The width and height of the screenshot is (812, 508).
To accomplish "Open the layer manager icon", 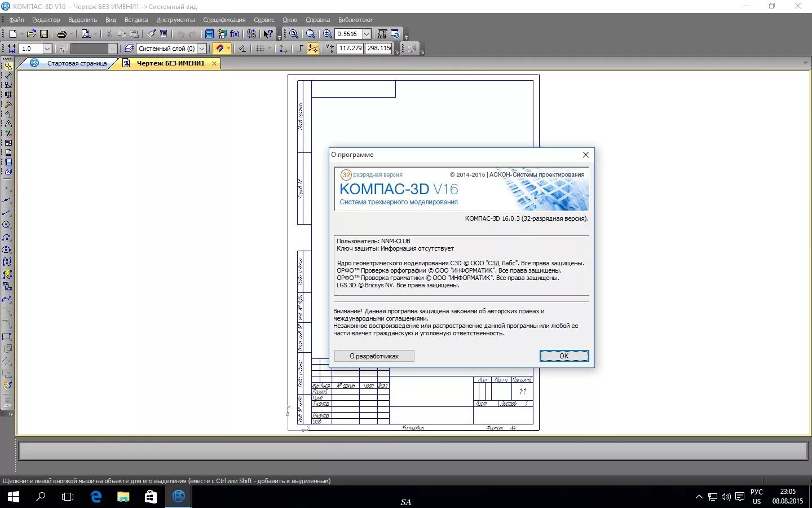I will (129, 49).
